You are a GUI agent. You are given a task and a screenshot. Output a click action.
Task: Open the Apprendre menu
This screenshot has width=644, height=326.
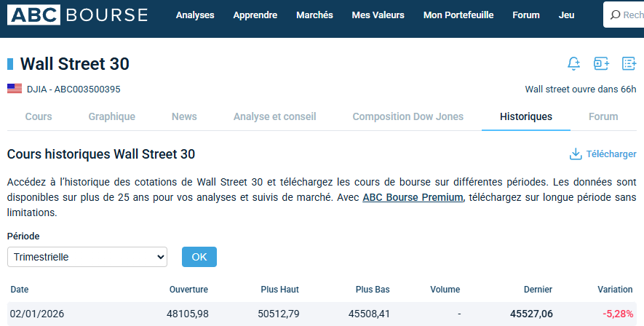(x=255, y=15)
